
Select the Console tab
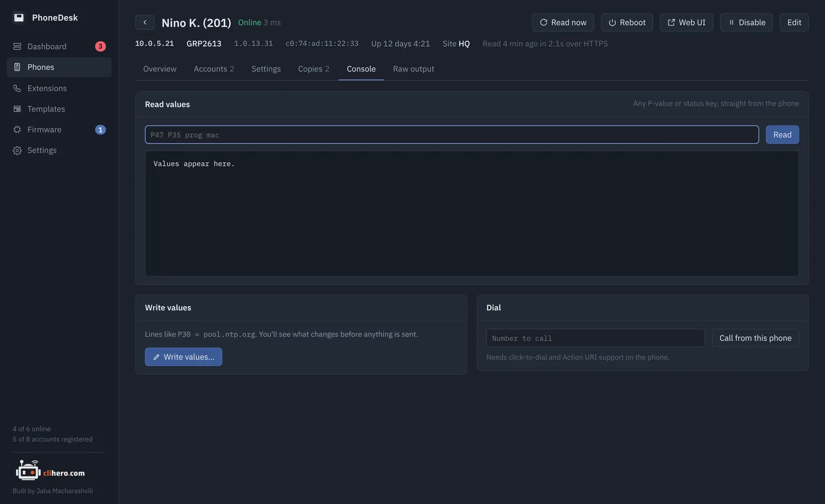click(x=361, y=69)
